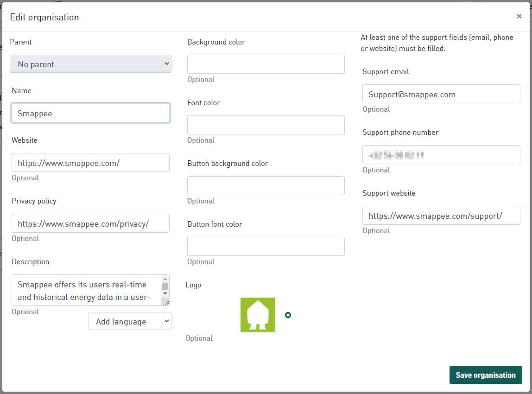Edit the Support email field
The width and height of the screenshot is (532, 394).
pos(441,94)
